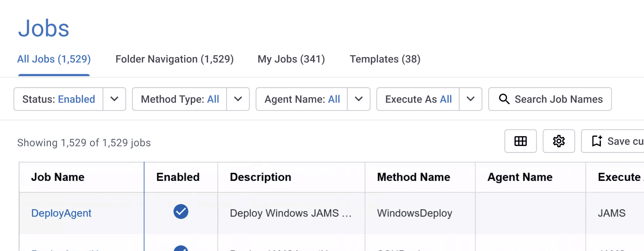
Task: Open the My Jobs tab
Action: [291, 59]
